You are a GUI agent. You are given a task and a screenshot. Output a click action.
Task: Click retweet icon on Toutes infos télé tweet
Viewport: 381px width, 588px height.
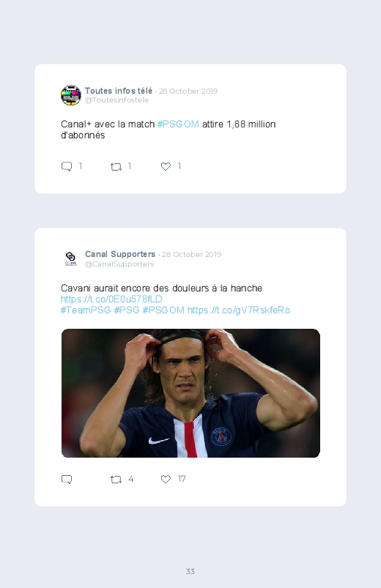pyautogui.click(x=116, y=166)
